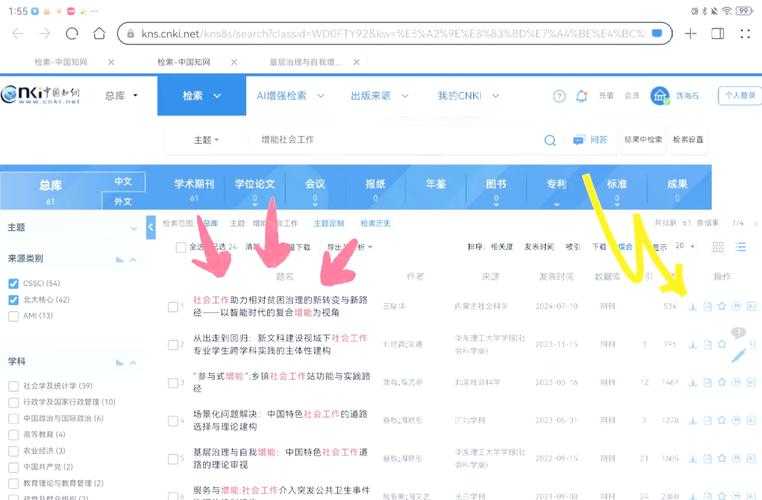The width and height of the screenshot is (762, 500).
Task: Click the floating feedback pen icon
Action: tap(738, 356)
